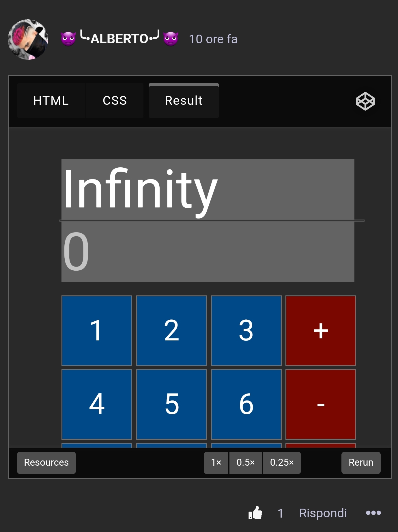Tap the thumbs-up like icon

pyautogui.click(x=255, y=513)
